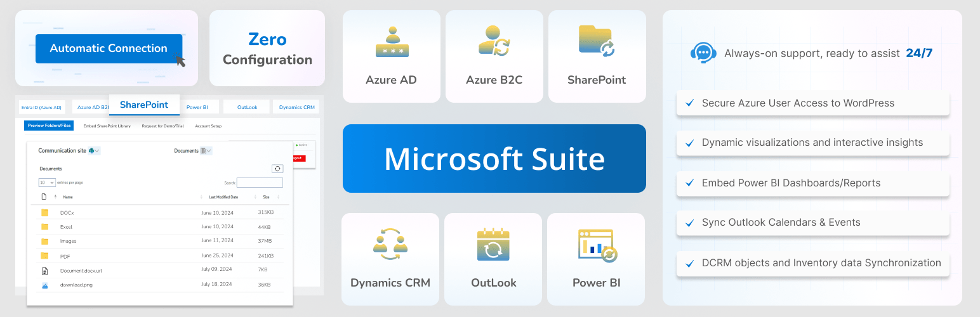Open the entries per page dropdown
Screen dimensions: 980x317
(47, 183)
